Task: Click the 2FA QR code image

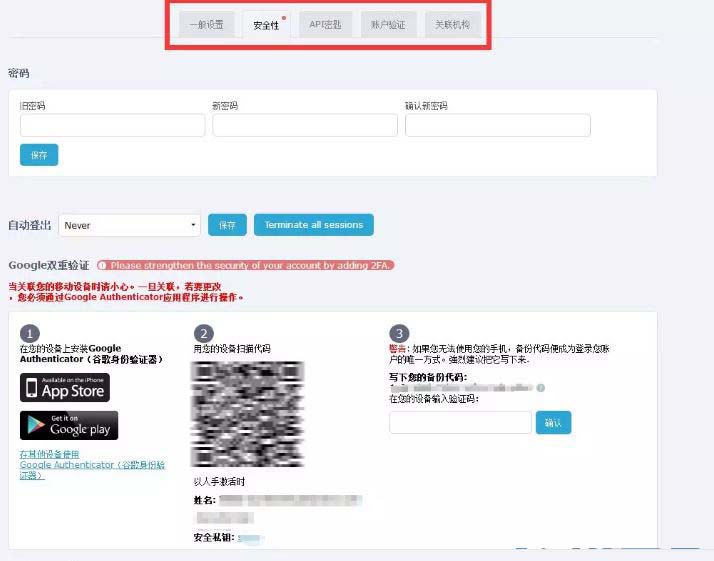Action: point(247,414)
